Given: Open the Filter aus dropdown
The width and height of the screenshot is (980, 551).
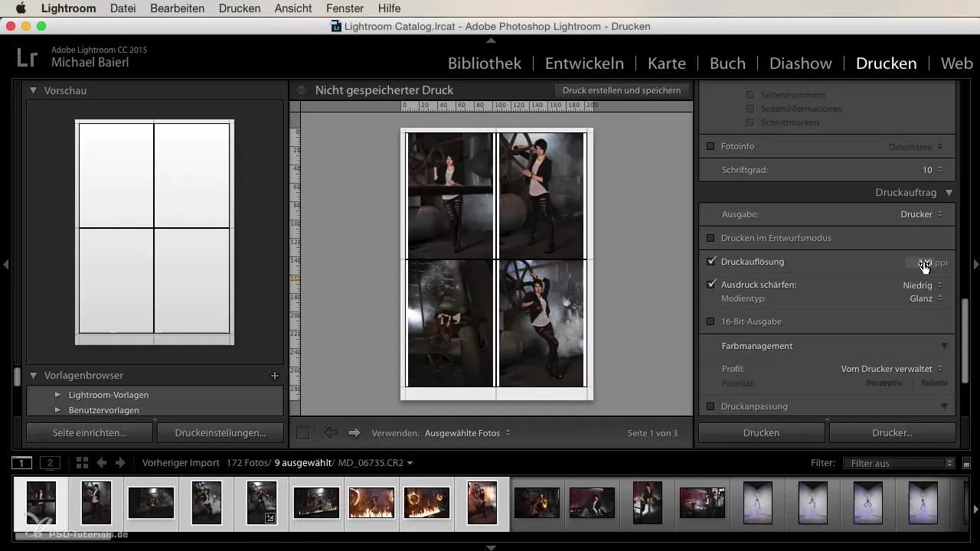Looking at the screenshot, I should pyautogui.click(x=899, y=463).
